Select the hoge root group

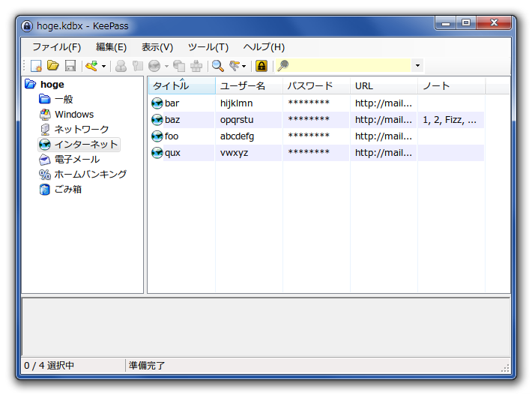point(52,84)
